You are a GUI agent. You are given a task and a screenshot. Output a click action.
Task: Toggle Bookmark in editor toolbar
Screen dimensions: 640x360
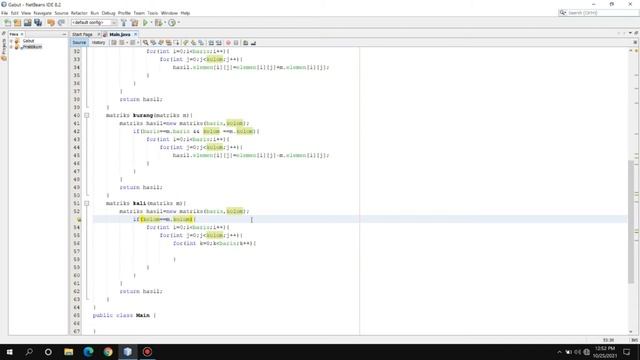tap(201, 42)
